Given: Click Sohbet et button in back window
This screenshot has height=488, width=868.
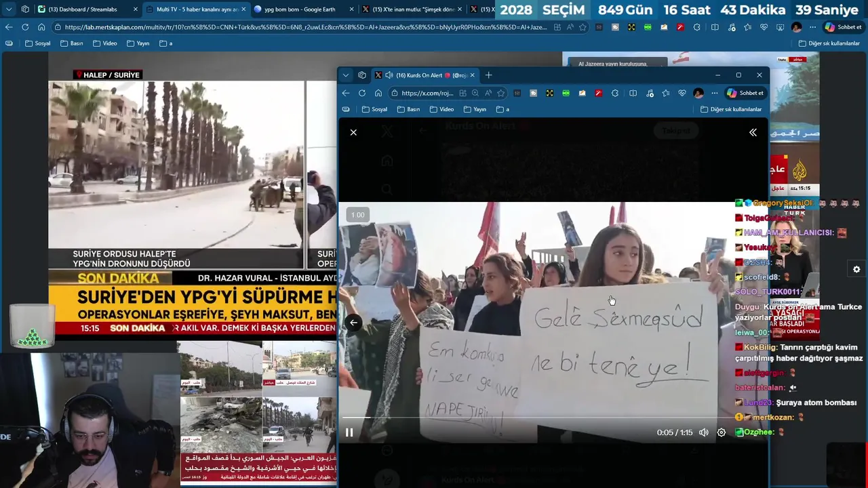Looking at the screenshot, I should tap(843, 27).
